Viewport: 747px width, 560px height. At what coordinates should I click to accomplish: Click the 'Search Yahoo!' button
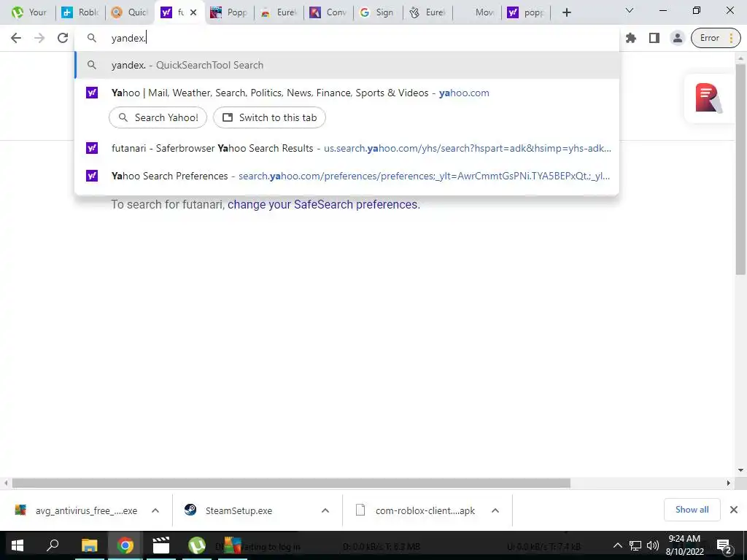click(x=158, y=117)
